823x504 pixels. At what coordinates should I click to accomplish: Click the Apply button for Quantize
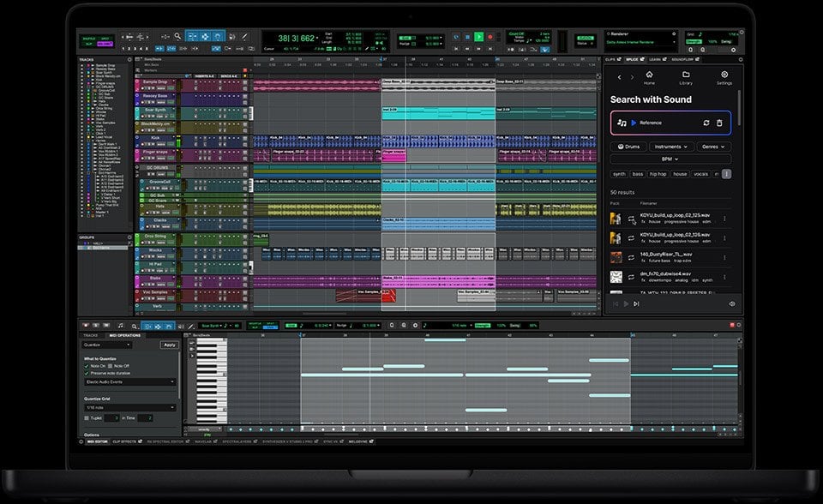[170, 345]
